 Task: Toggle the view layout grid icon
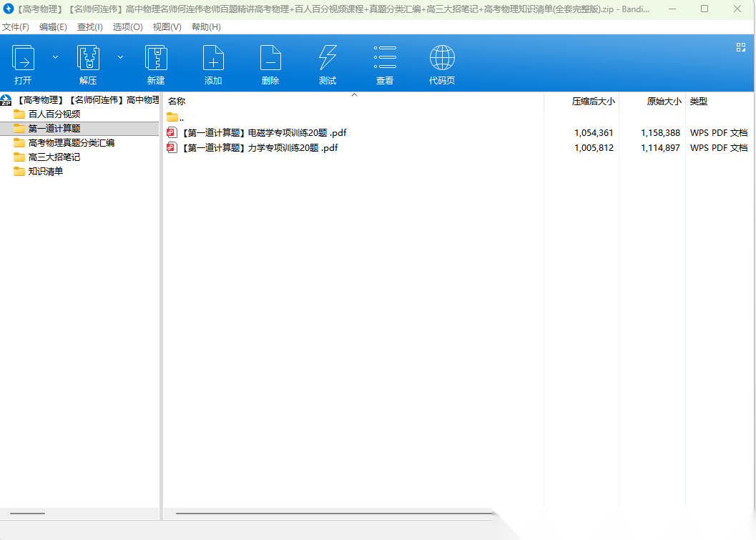pyautogui.click(x=741, y=47)
